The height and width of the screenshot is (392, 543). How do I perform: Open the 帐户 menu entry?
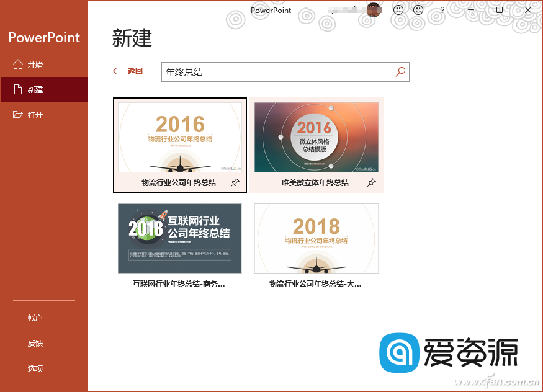(35, 318)
